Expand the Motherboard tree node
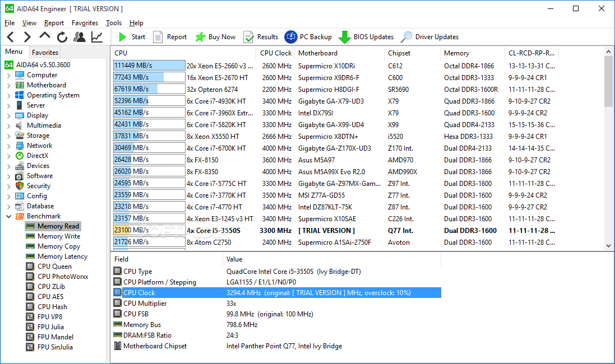The height and width of the screenshot is (364, 615). coord(8,86)
